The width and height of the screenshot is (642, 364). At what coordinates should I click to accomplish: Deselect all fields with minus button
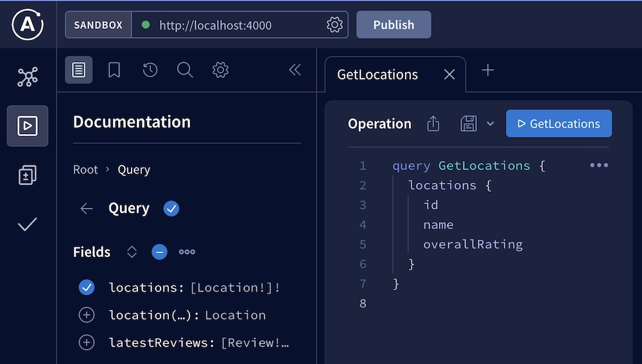click(159, 252)
